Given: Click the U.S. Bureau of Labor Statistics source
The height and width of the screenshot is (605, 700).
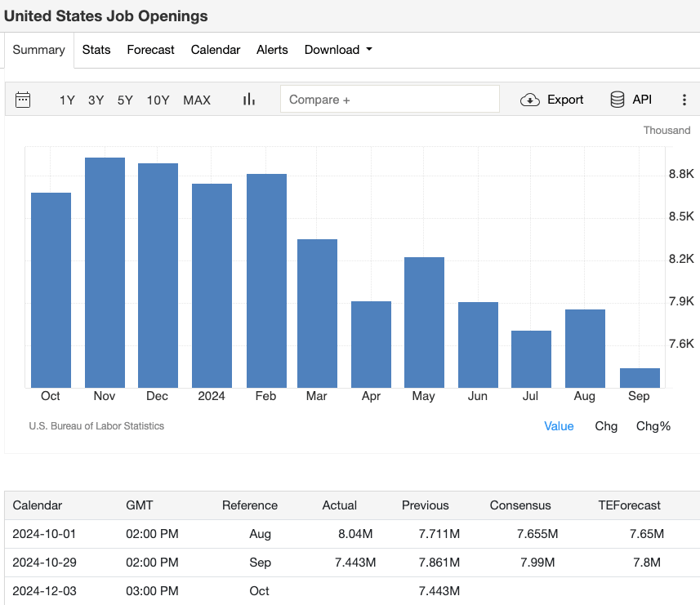Looking at the screenshot, I should pos(96,426).
